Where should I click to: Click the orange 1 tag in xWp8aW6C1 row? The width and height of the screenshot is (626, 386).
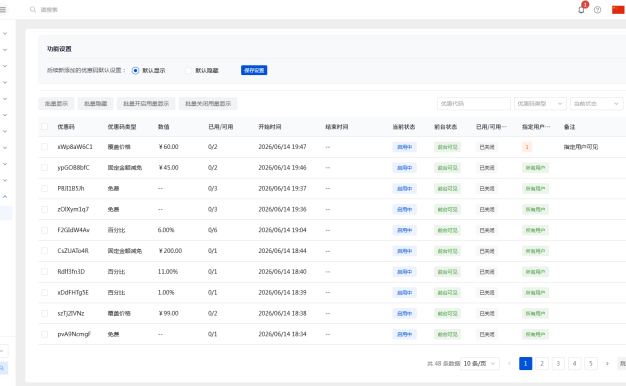pyautogui.click(x=527, y=147)
